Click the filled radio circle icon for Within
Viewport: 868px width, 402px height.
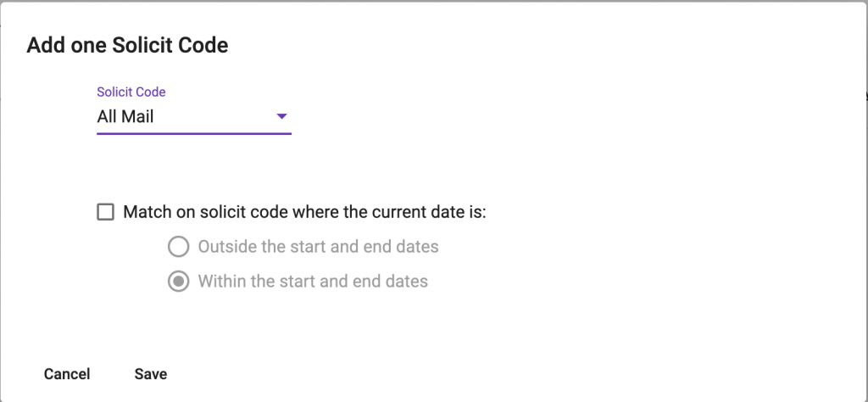178,282
